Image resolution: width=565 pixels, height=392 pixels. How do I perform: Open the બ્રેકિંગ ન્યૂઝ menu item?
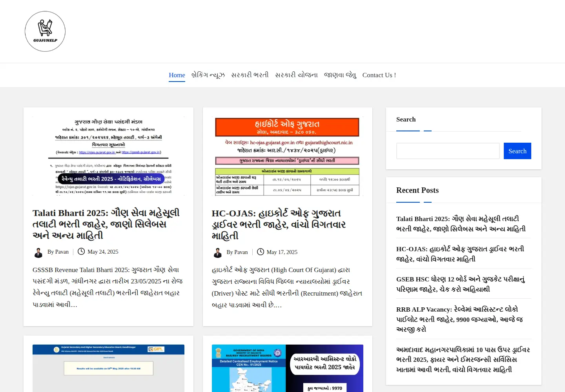point(208,75)
